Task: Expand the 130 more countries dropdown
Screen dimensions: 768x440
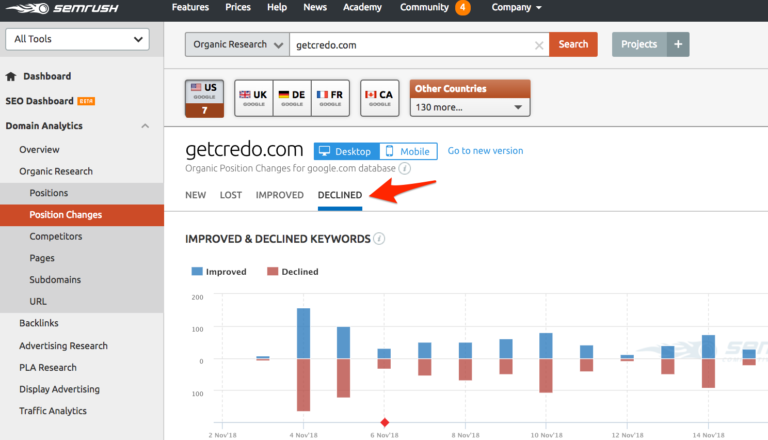Action: point(470,107)
